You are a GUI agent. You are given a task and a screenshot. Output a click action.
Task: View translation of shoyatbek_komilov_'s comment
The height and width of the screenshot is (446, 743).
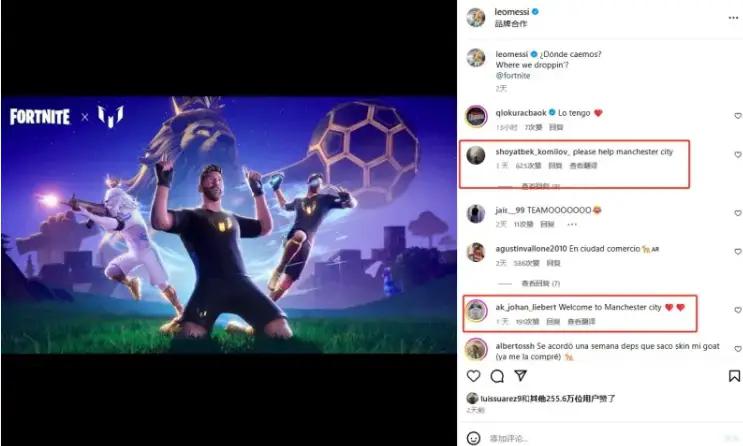coord(583,165)
